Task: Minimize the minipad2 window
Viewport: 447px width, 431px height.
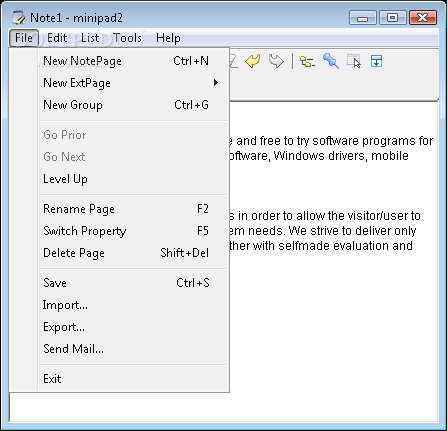Action: [363, 18]
